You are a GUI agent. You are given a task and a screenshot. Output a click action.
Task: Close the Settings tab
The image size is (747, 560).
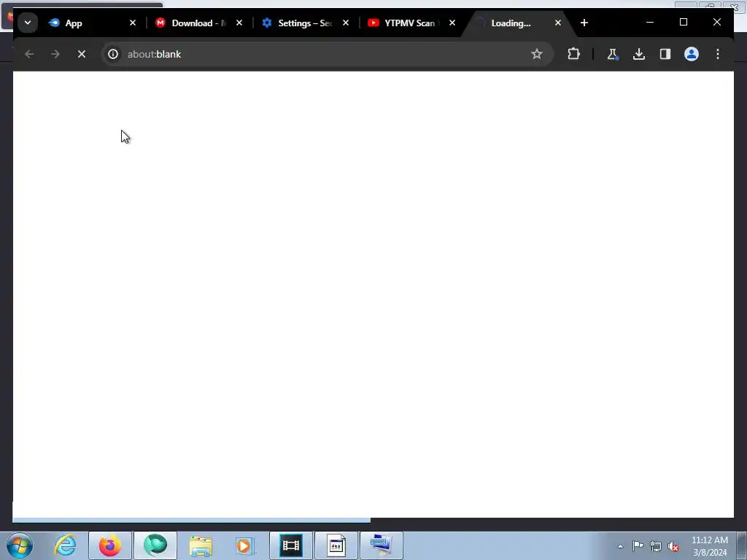346,23
